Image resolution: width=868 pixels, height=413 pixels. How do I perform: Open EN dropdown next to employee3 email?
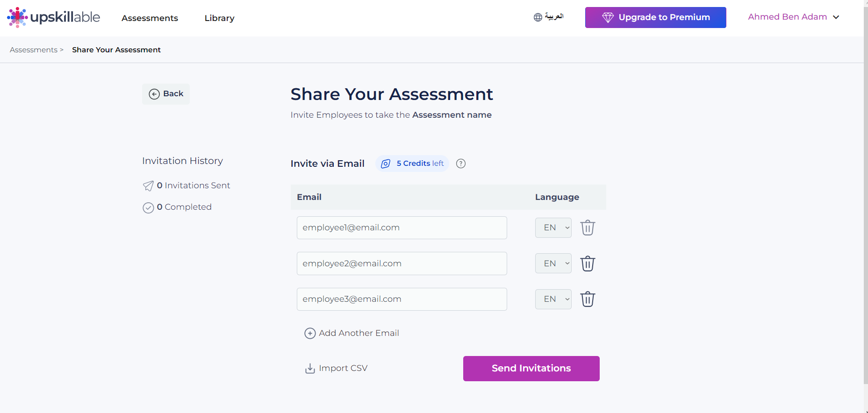tap(553, 299)
